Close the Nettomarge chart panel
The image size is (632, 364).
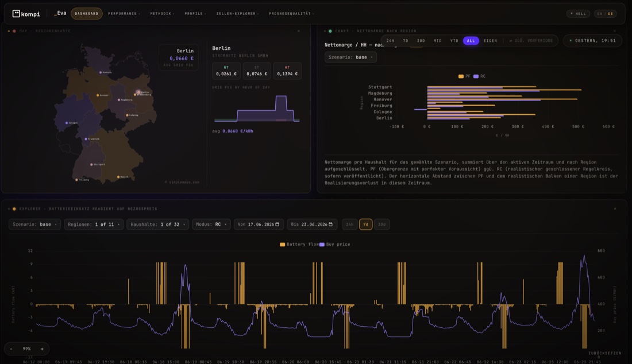(615, 31)
